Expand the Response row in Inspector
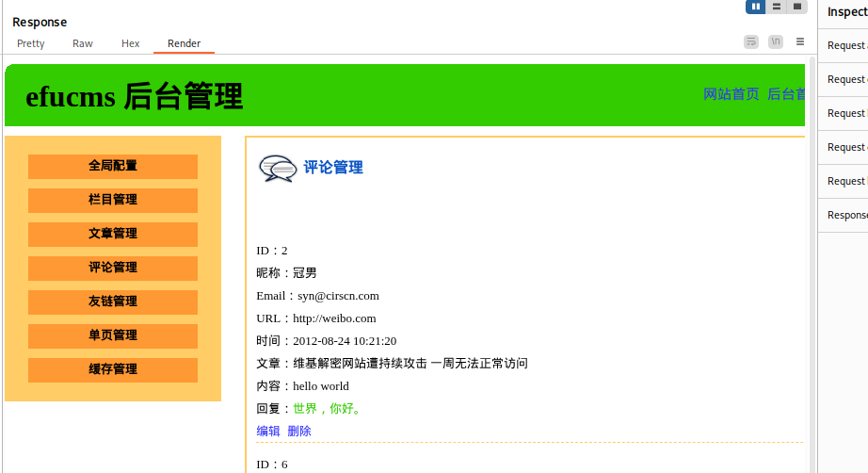The width and height of the screenshot is (868, 473). click(844, 215)
